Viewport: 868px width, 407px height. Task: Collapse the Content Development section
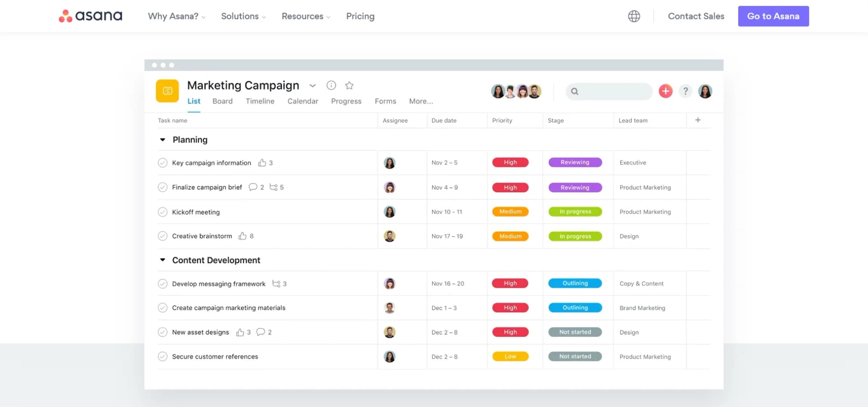pos(162,260)
